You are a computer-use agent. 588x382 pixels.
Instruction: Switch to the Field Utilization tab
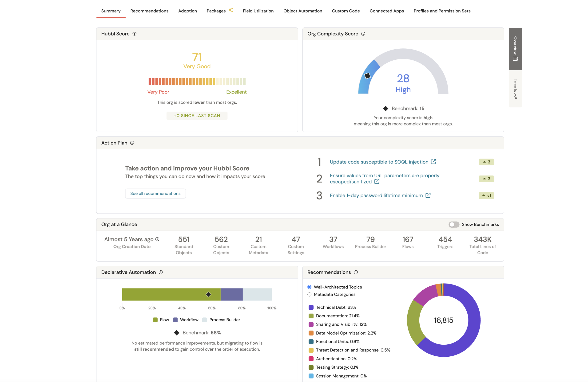[x=258, y=11]
